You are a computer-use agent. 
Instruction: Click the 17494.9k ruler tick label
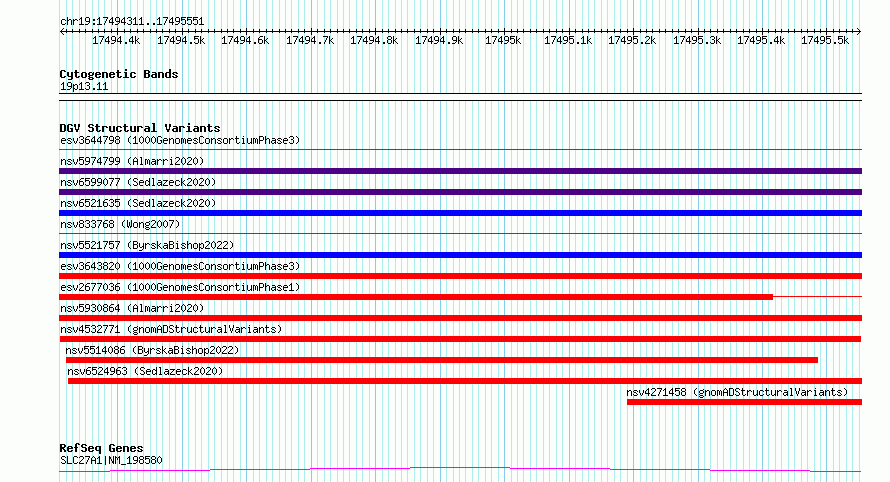pyautogui.click(x=439, y=40)
